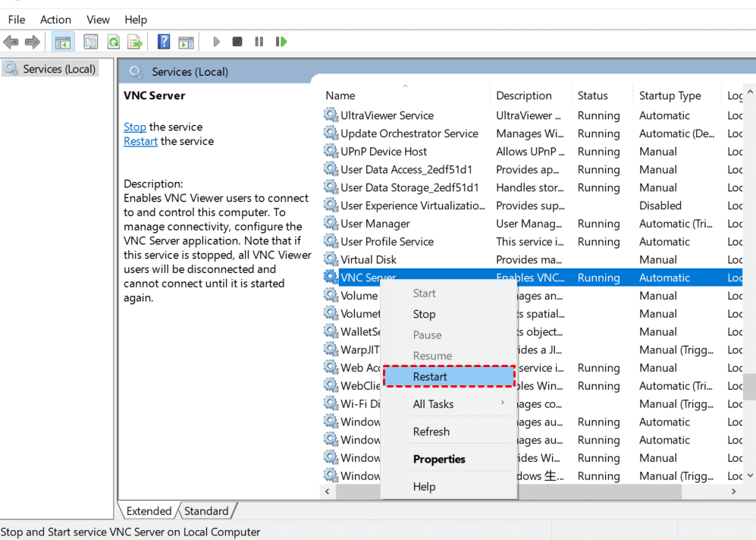Click the Automatic (De... startup type cell
Screen dimensions: 756x540
(x=676, y=133)
